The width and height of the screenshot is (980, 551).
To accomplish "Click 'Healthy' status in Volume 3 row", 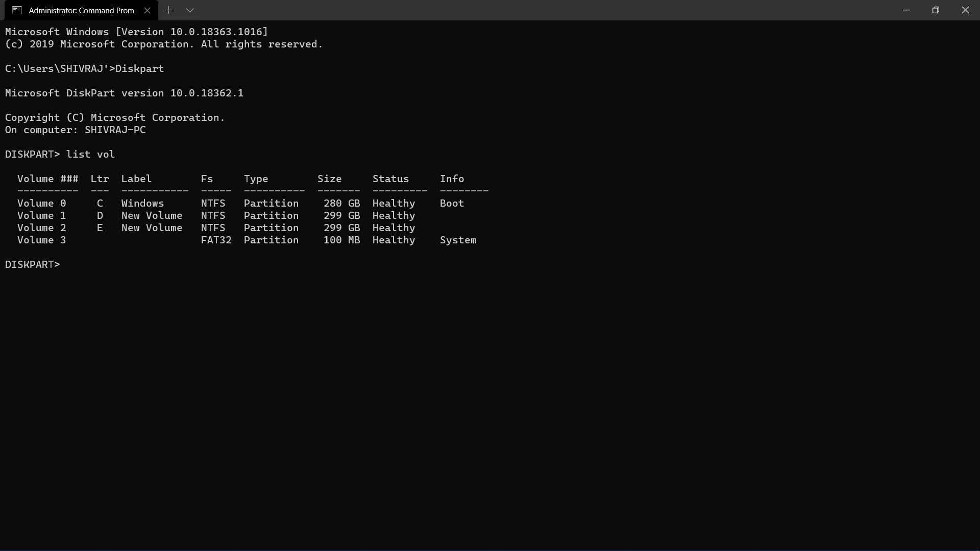I will (x=394, y=240).
